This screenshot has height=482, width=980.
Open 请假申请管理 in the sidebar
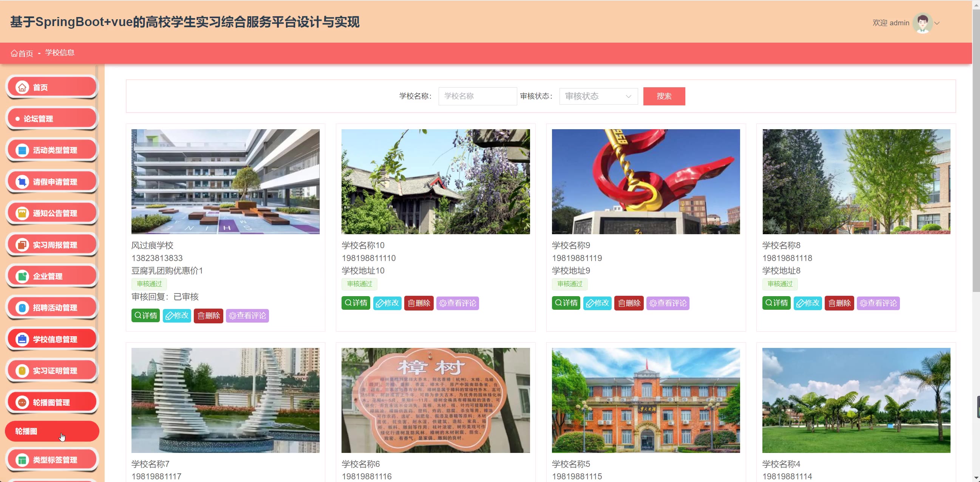coord(52,182)
